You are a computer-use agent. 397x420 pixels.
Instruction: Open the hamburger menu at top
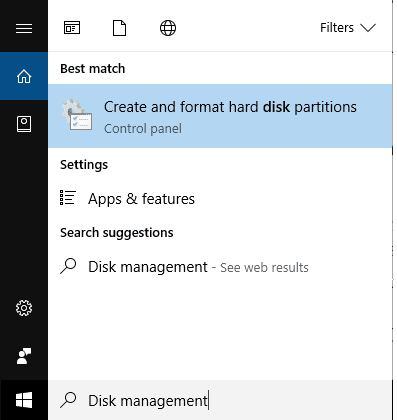(24, 28)
